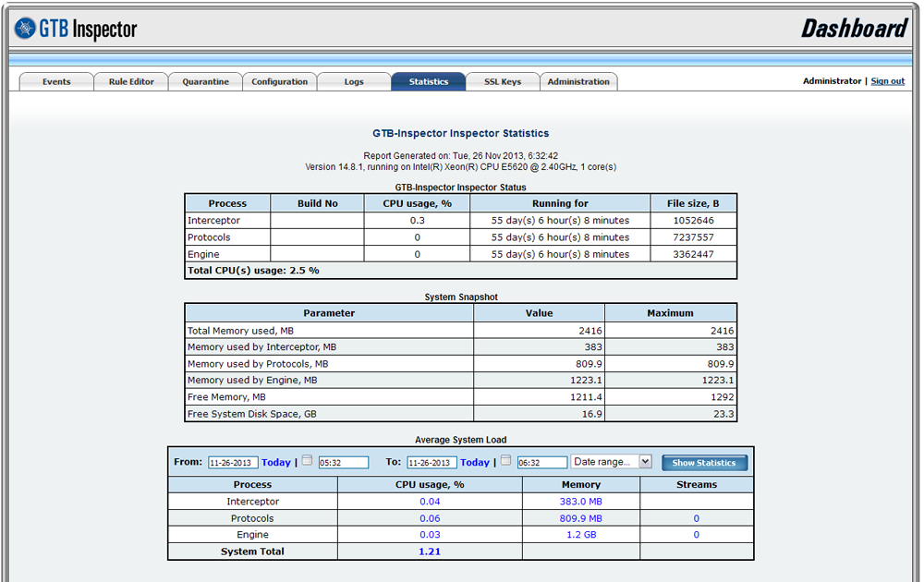Click file size 1052646 cell
Image resolution: width=924 pixels, height=582 pixels.
pos(694,220)
